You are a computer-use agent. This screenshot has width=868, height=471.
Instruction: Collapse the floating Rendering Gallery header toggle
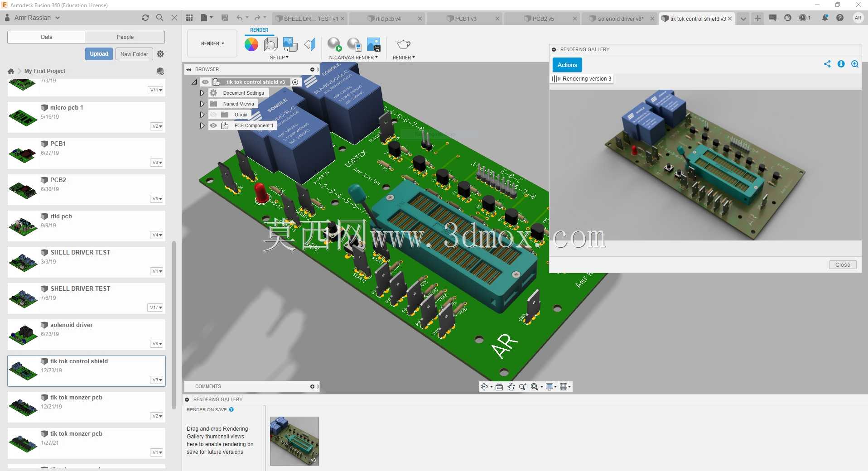(554, 49)
